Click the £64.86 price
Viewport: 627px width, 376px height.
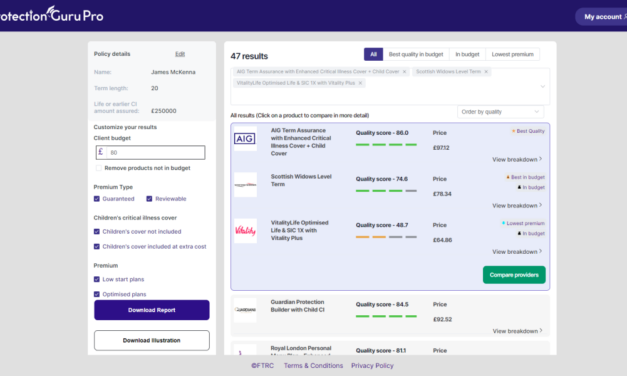coord(442,240)
